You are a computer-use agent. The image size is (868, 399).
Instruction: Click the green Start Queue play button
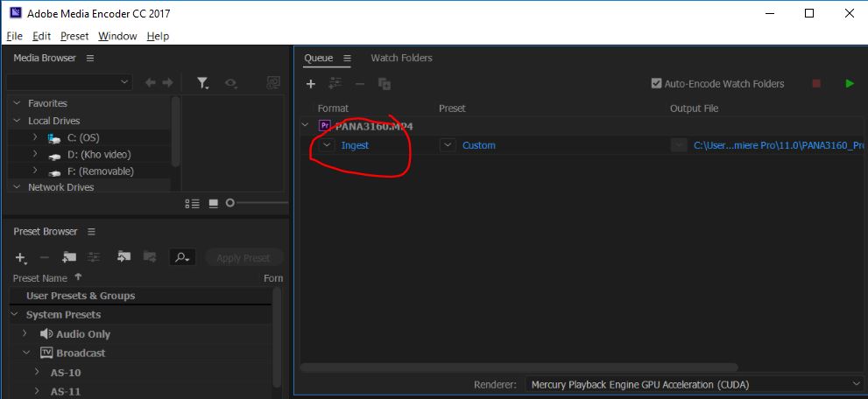(849, 84)
